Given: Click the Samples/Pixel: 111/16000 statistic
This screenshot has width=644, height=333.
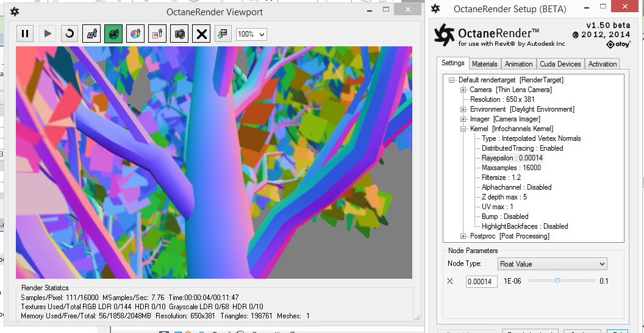Looking at the screenshot, I should tap(60, 297).
